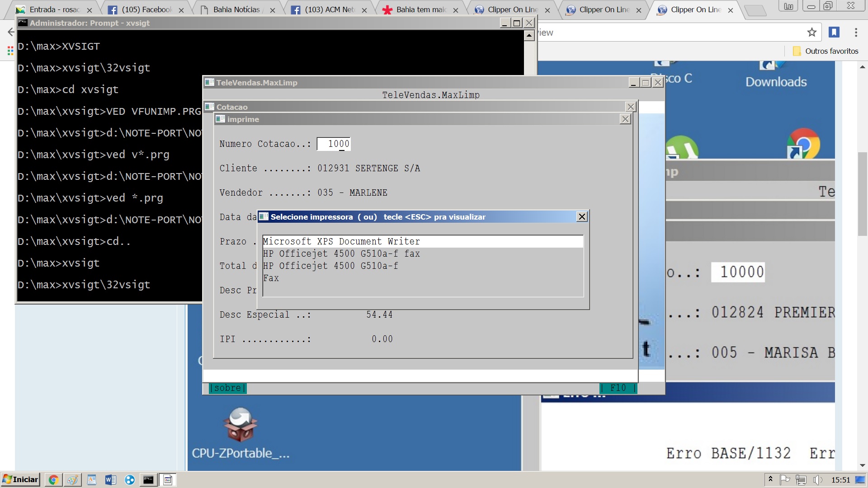The image size is (868, 488).
Task: Click the Action Center flag icon
Action: coord(785,480)
